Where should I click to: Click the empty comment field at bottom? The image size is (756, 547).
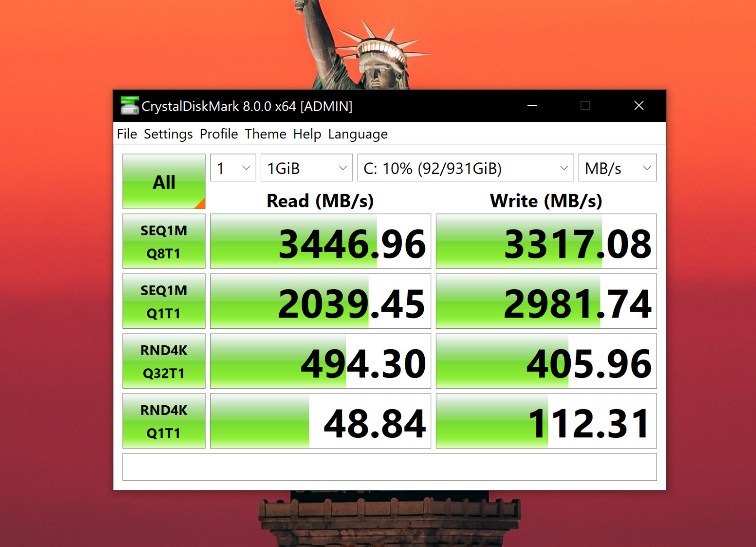point(389,467)
